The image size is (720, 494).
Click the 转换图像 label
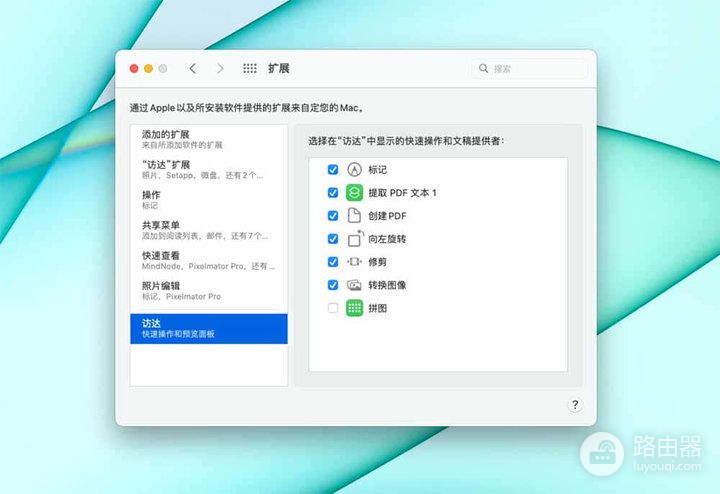tap(387, 285)
